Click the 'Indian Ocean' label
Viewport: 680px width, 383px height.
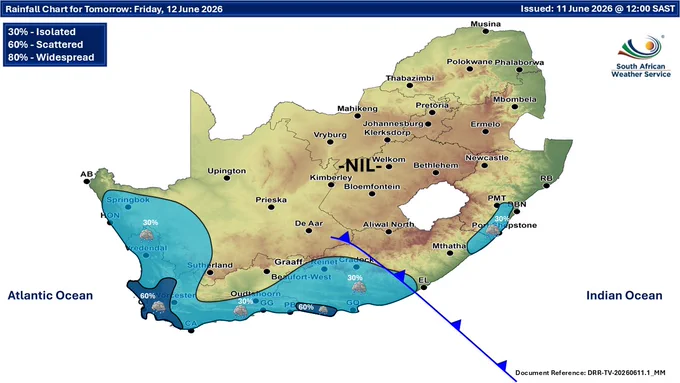[624, 295]
